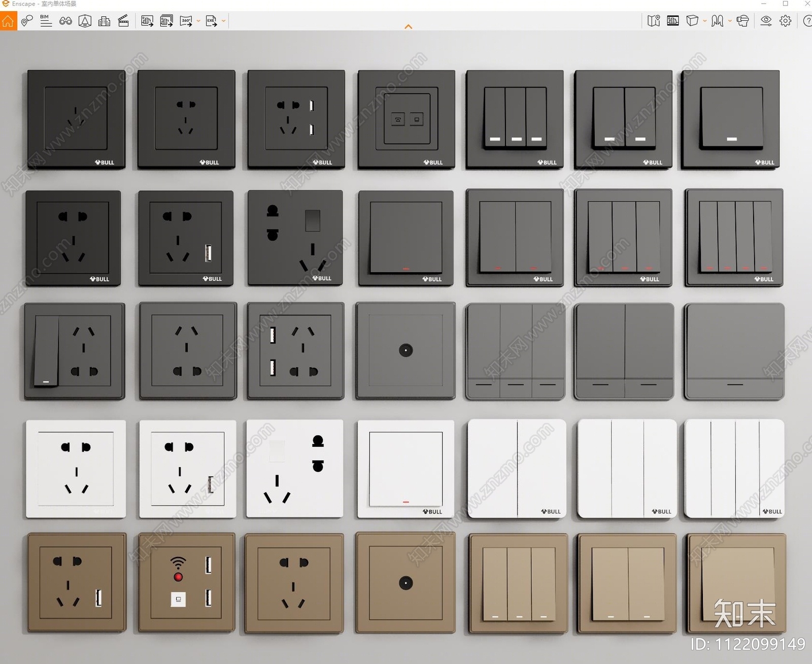Start batch rendering of views
The image size is (812, 664).
pyautogui.click(x=166, y=21)
